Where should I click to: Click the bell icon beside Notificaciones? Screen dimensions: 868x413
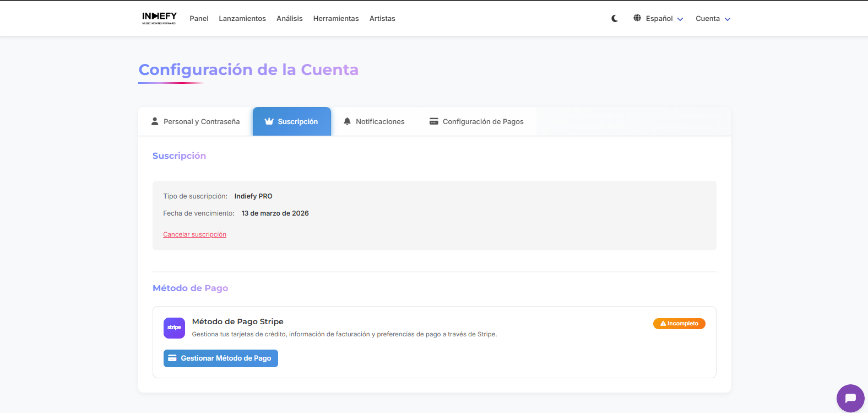[347, 121]
